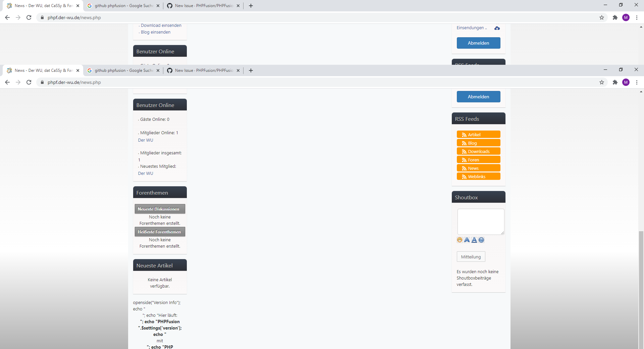Select the Neueste Diskussionen forum view
Screen dimensions: 644x349
pyautogui.click(x=160, y=209)
